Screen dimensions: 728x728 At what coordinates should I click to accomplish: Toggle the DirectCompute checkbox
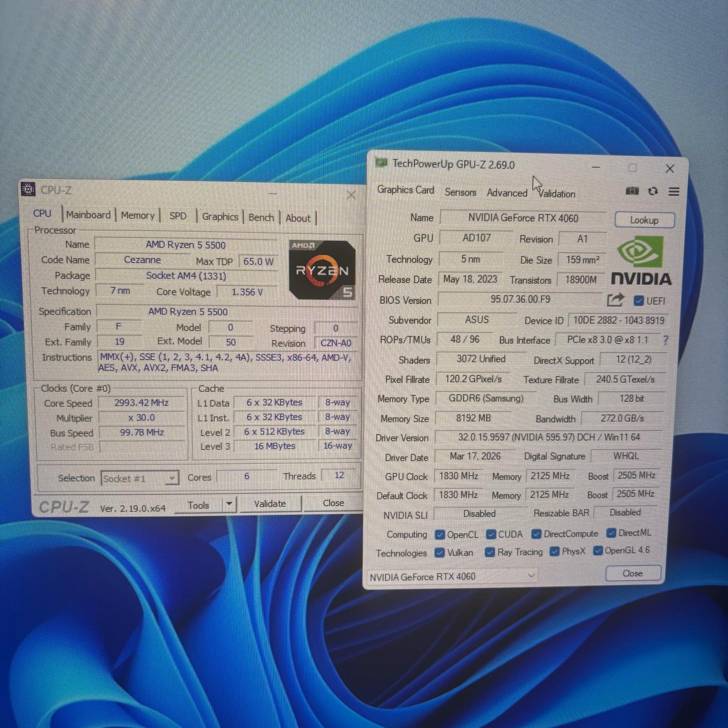(536, 534)
